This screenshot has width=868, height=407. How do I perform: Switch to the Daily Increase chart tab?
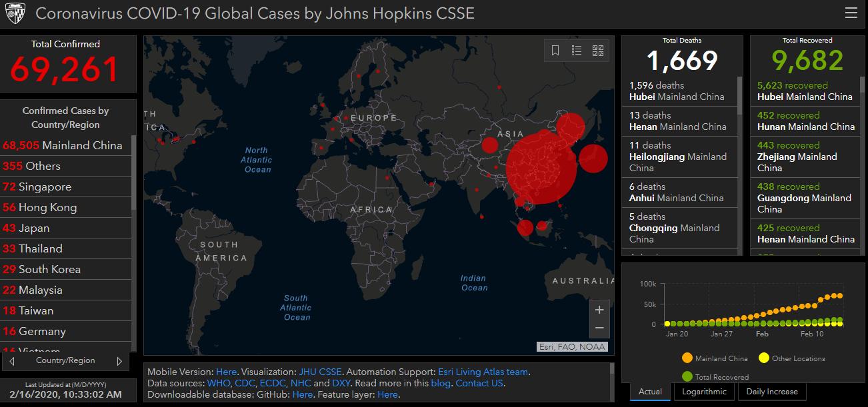click(772, 392)
